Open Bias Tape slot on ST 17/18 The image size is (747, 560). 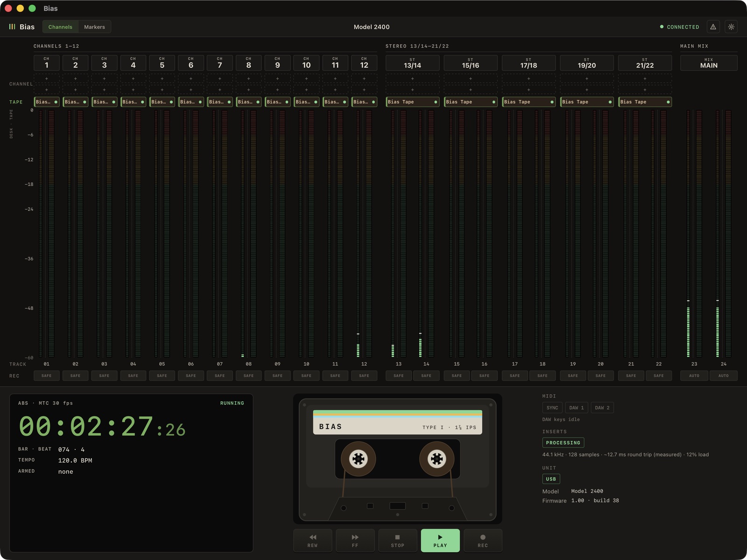point(529,102)
